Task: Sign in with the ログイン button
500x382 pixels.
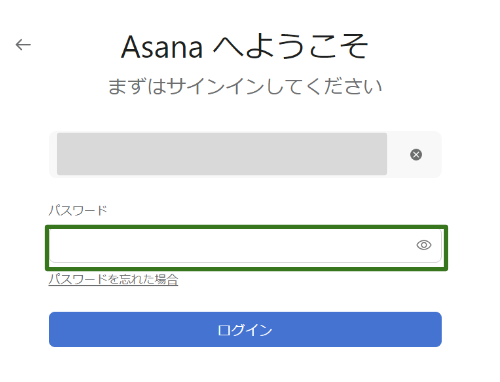Action: coord(245,329)
